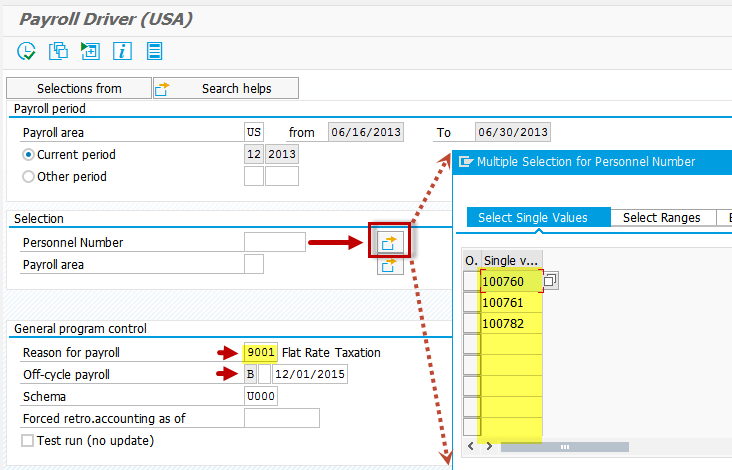732x470 pixels.
Task: Click the current period number field 12
Action: coord(253,154)
